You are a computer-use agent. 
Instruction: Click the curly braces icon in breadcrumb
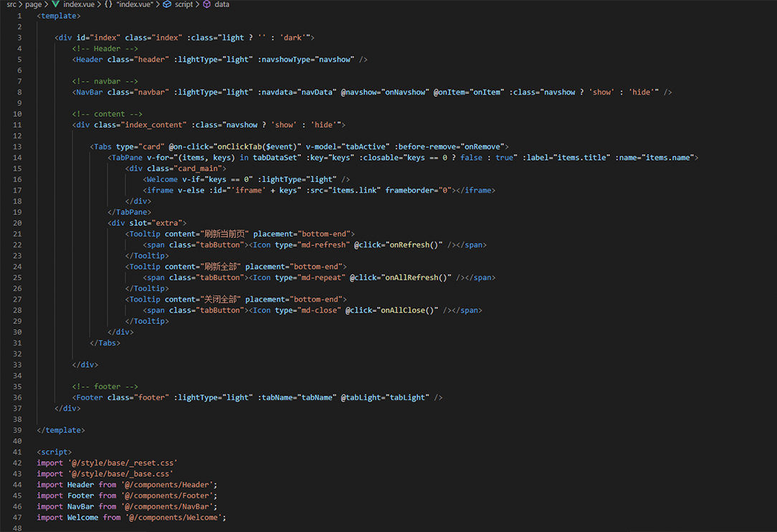[x=108, y=4]
